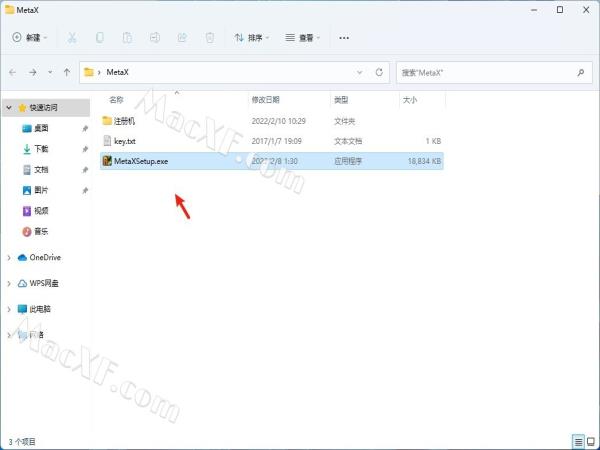The height and width of the screenshot is (450, 600).
Task: Click the MetaXSetup.exe application icon
Action: click(x=107, y=161)
